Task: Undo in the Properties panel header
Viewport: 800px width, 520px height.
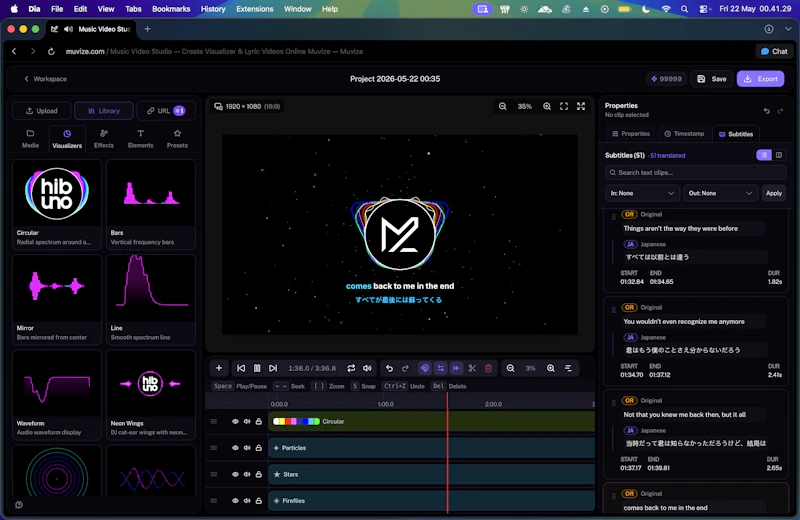Action: pyautogui.click(x=766, y=111)
